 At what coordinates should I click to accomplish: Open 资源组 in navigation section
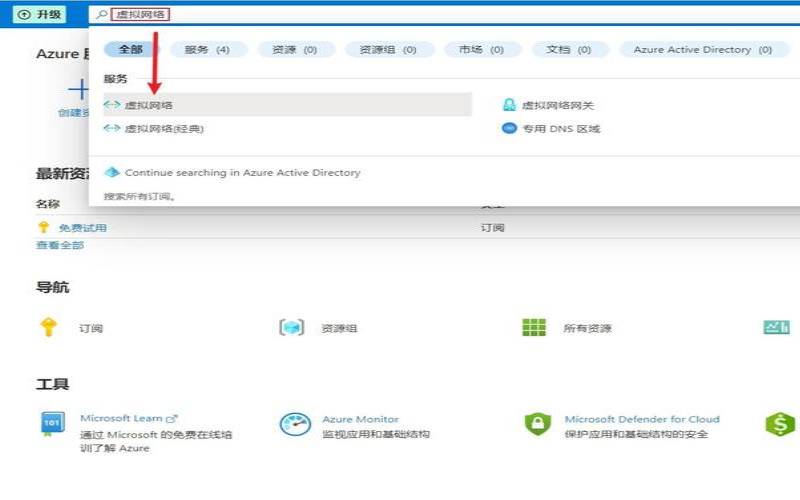point(339,328)
